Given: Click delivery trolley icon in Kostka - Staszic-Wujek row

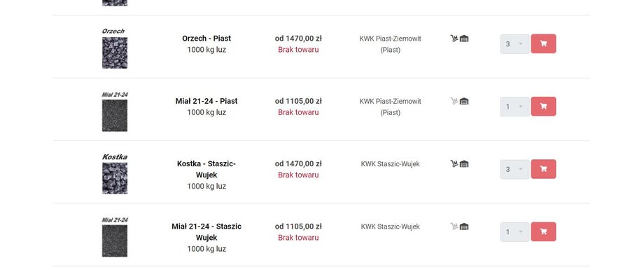Looking at the screenshot, I should [x=454, y=164].
